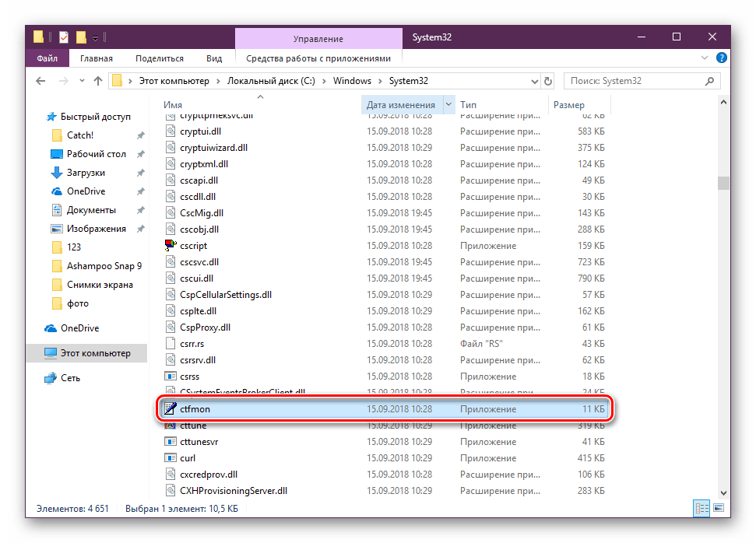Image resolution: width=756 pixels, height=543 pixels.
Task: Switch to large icons view
Action: pyautogui.click(x=717, y=508)
